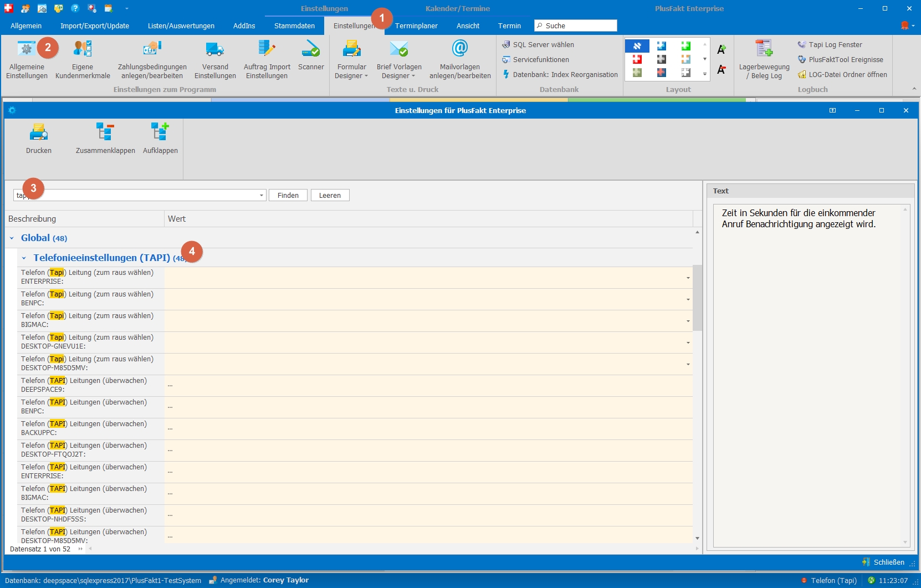The height and width of the screenshot is (588, 921).
Task: Switch to the AddIns tab
Action: point(244,26)
